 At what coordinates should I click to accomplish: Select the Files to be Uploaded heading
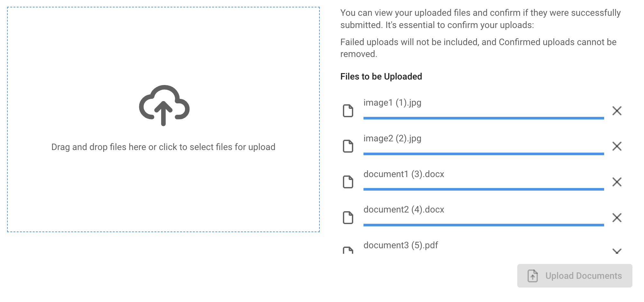coord(381,77)
